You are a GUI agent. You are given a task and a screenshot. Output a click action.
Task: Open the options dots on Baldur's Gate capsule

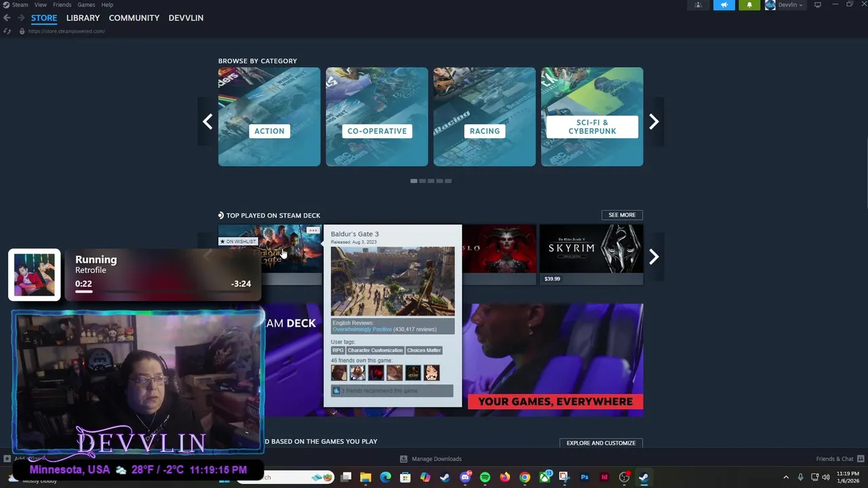(x=313, y=230)
